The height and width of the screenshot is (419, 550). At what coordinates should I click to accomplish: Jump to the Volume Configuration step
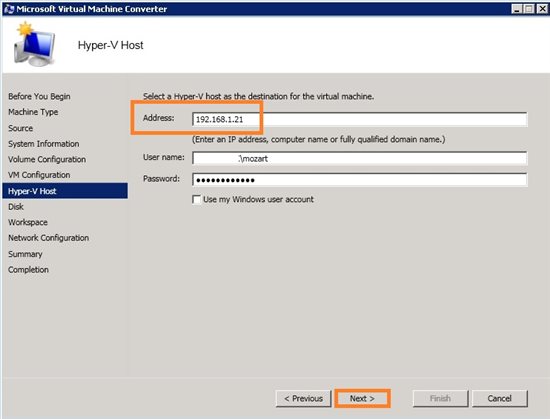pyautogui.click(x=47, y=159)
